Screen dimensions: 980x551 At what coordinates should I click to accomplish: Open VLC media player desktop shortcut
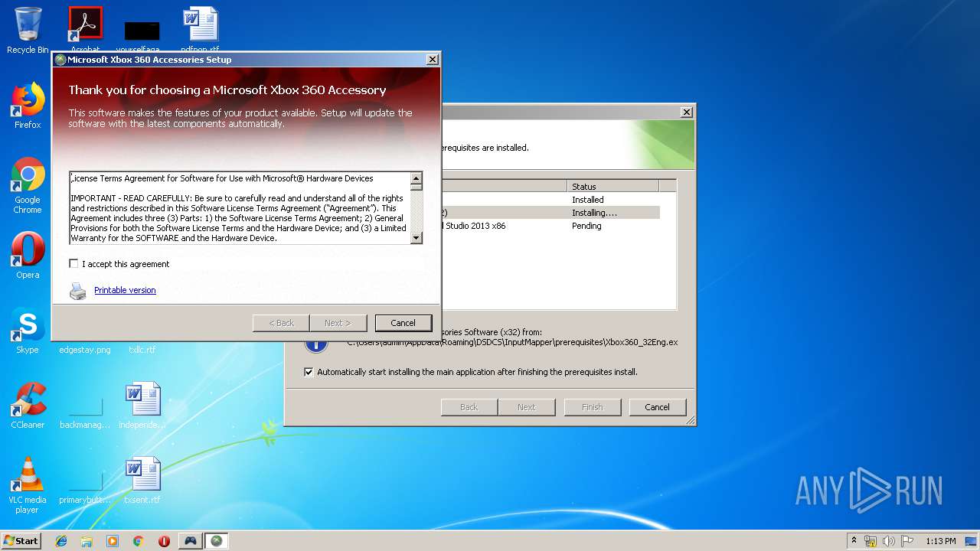point(28,485)
